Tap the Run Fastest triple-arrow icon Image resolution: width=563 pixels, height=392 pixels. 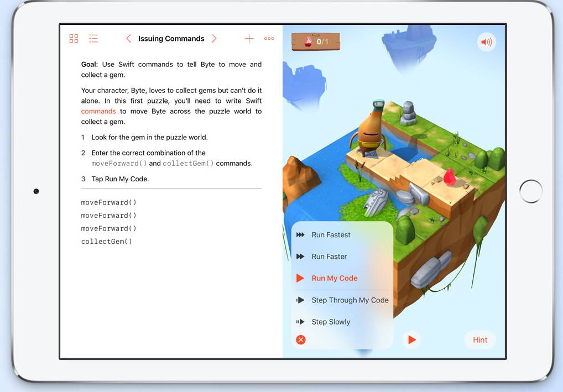300,235
